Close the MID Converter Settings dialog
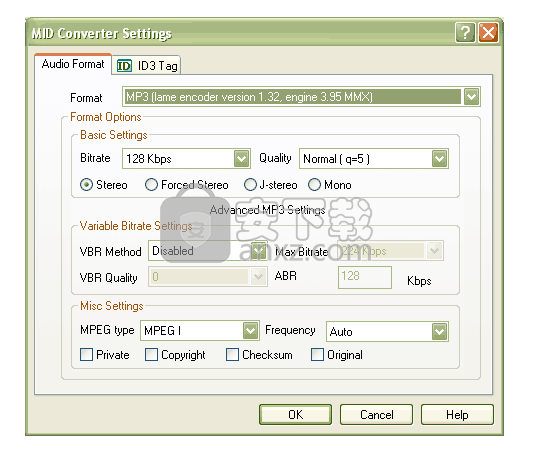Screen dimensions: 536x450 488,33
